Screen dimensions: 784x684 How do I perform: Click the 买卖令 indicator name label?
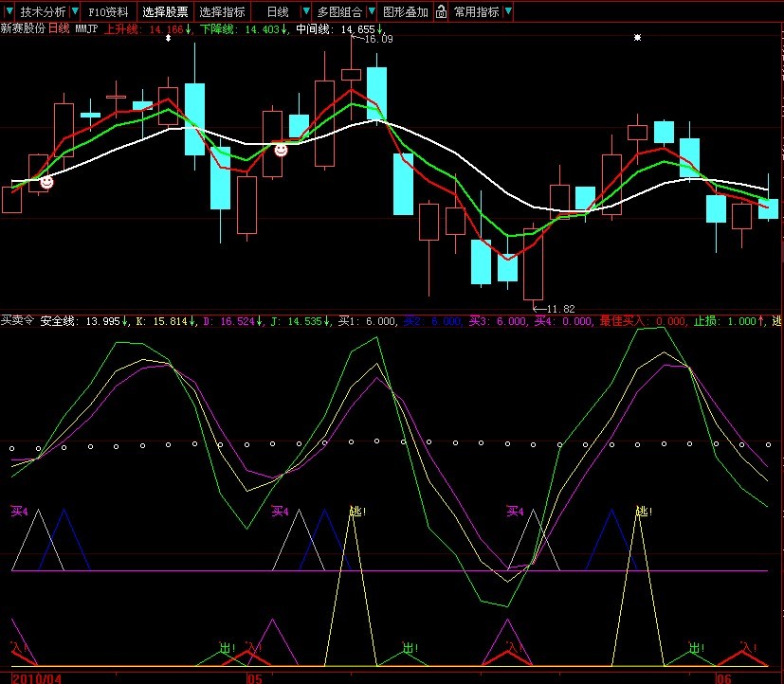(17, 322)
